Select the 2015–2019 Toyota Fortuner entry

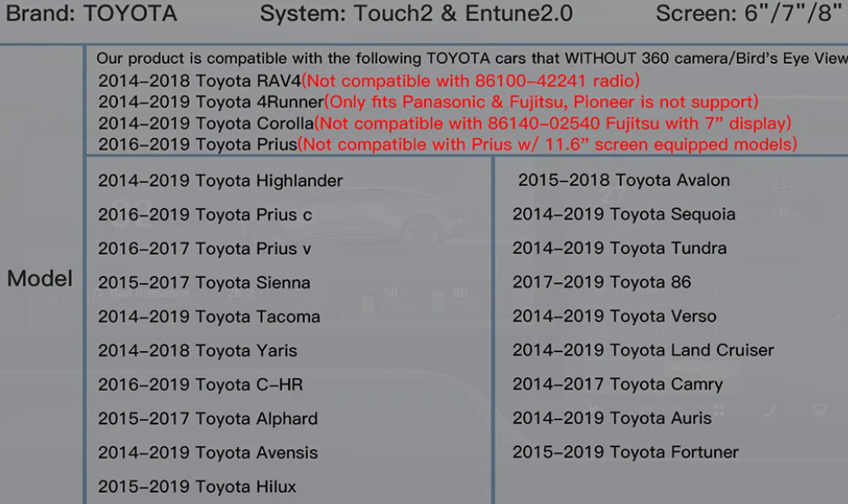tap(625, 452)
